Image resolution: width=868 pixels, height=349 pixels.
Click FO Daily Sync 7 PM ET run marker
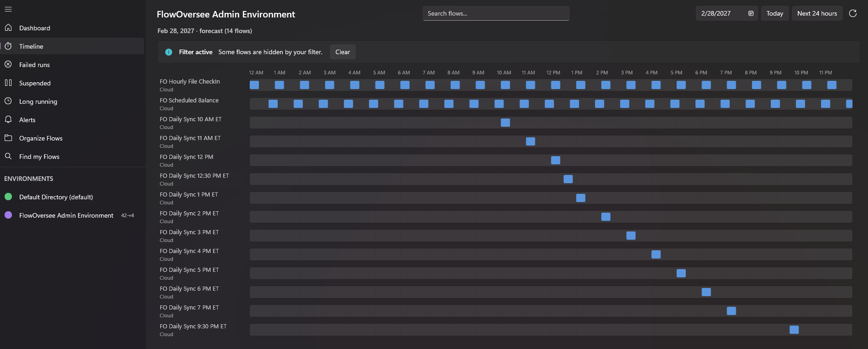point(732,311)
